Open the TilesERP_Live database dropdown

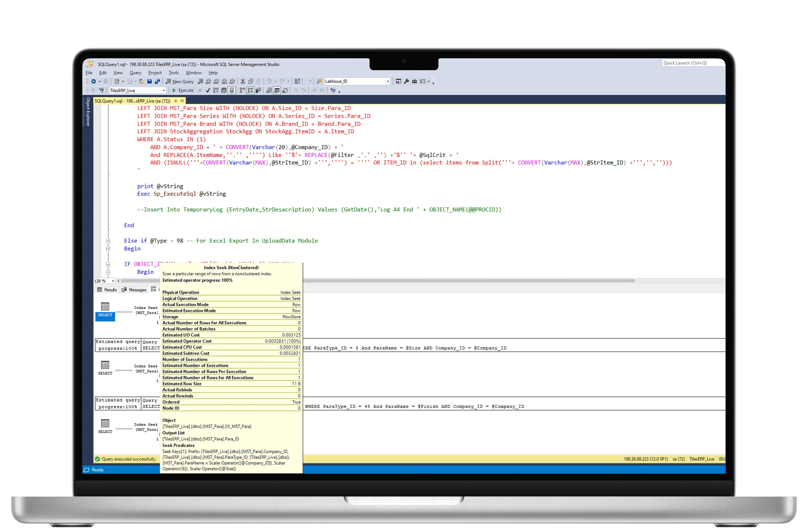pos(164,91)
